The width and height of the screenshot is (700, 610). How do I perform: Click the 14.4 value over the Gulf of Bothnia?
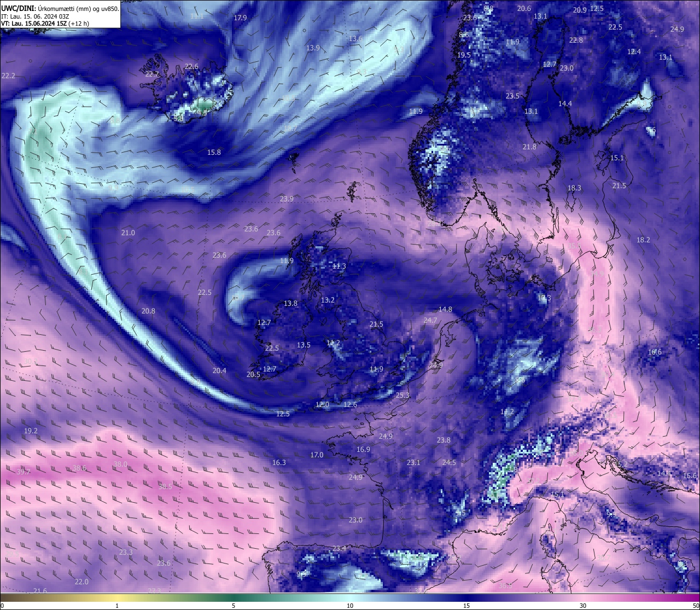point(565,103)
